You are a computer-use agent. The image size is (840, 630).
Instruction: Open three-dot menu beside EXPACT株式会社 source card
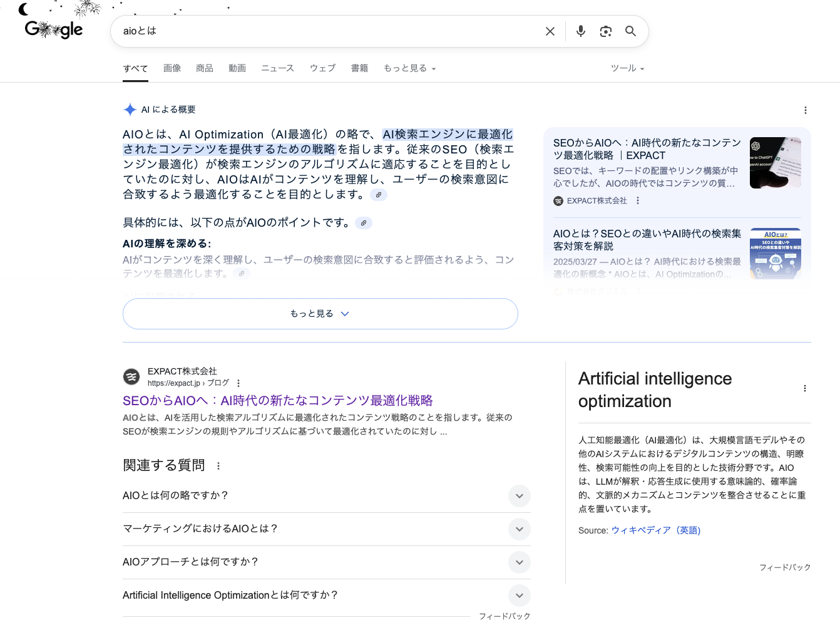point(638,201)
